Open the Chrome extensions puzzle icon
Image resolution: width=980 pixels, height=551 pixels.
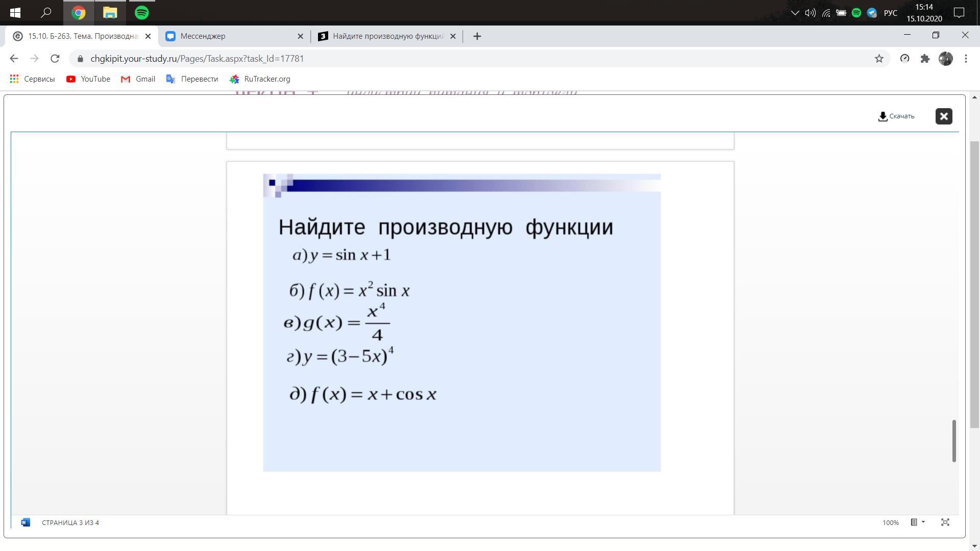(x=925, y=59)
